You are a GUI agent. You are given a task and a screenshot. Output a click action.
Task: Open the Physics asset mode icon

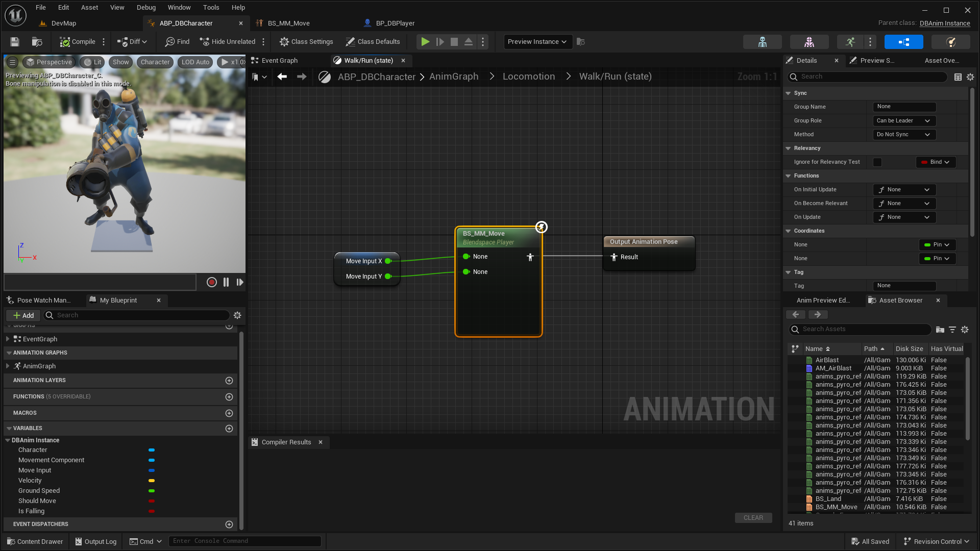click(950, 42)
